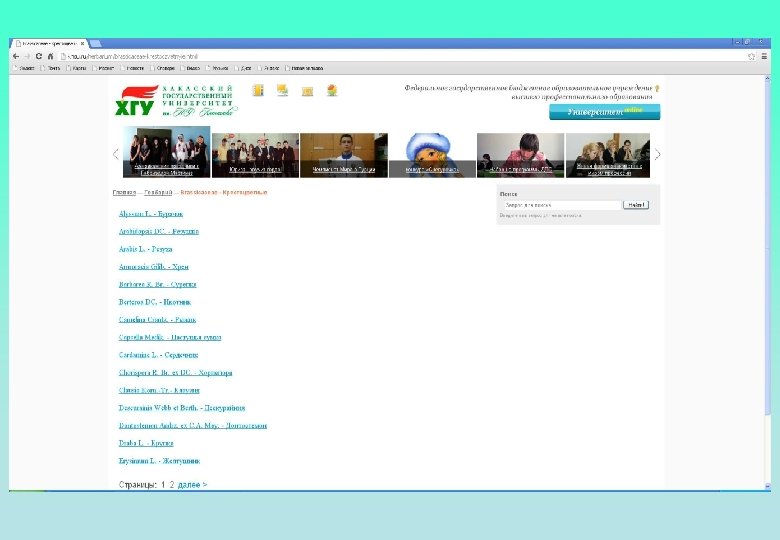Screen dimensions: 780x540
Task: Go to Главная in the breadcrumb
Action: (124, 192)
